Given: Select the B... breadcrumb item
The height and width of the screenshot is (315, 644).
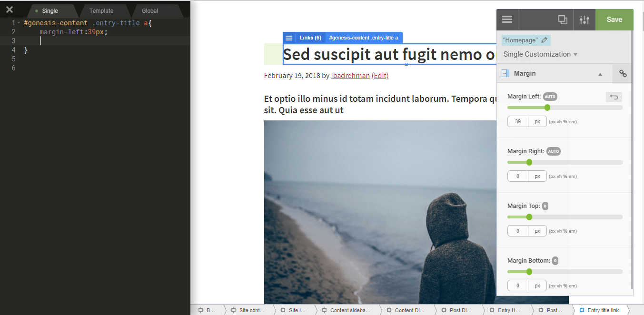Looking at the screenshot, I should click(207, 310).
